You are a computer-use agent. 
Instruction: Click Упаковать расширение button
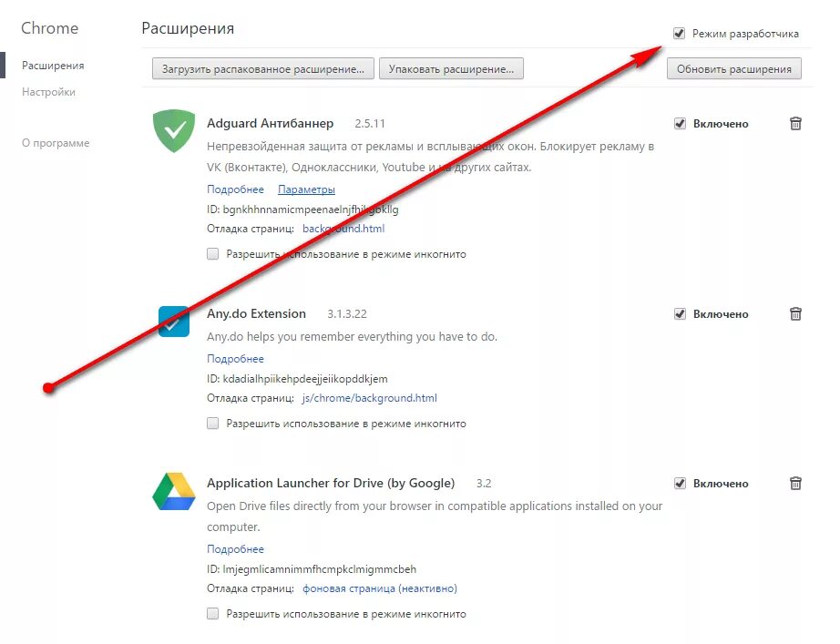[x=451, y=68]
